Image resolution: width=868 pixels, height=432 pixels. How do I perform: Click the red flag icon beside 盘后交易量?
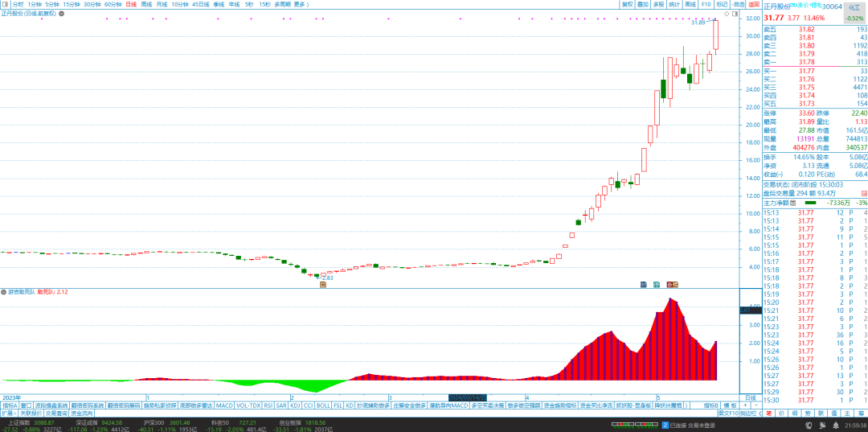[864, 193]
